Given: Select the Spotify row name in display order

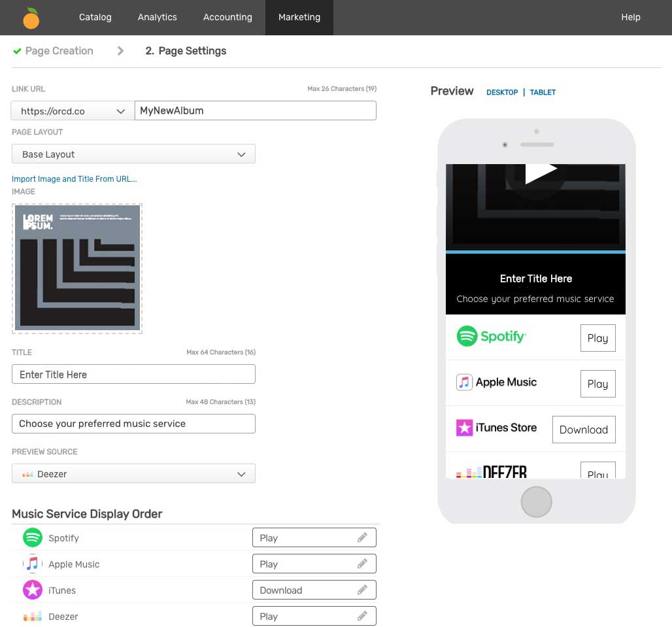Looking at the screenshot, I should click(x=63, y=538).
